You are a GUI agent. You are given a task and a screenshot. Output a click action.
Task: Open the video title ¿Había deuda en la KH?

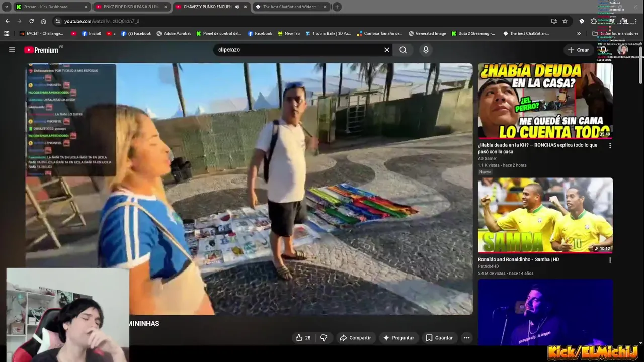point(538,148)
